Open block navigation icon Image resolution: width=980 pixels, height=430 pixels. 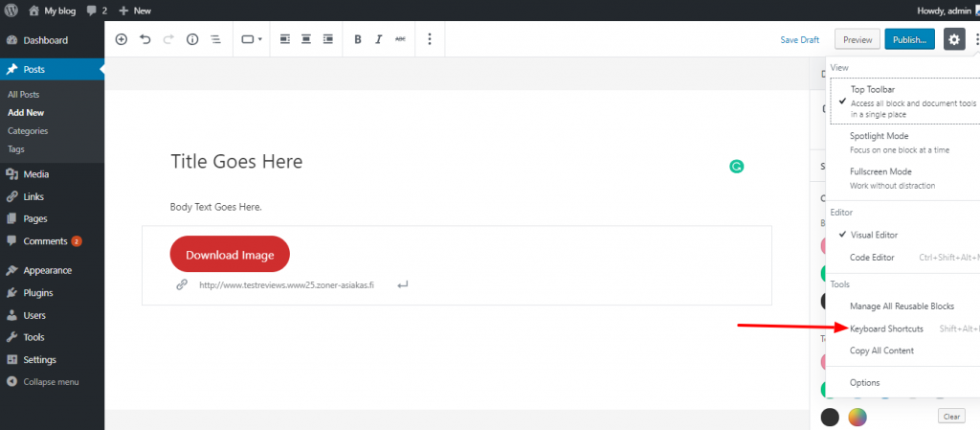(x=215, y=39)
